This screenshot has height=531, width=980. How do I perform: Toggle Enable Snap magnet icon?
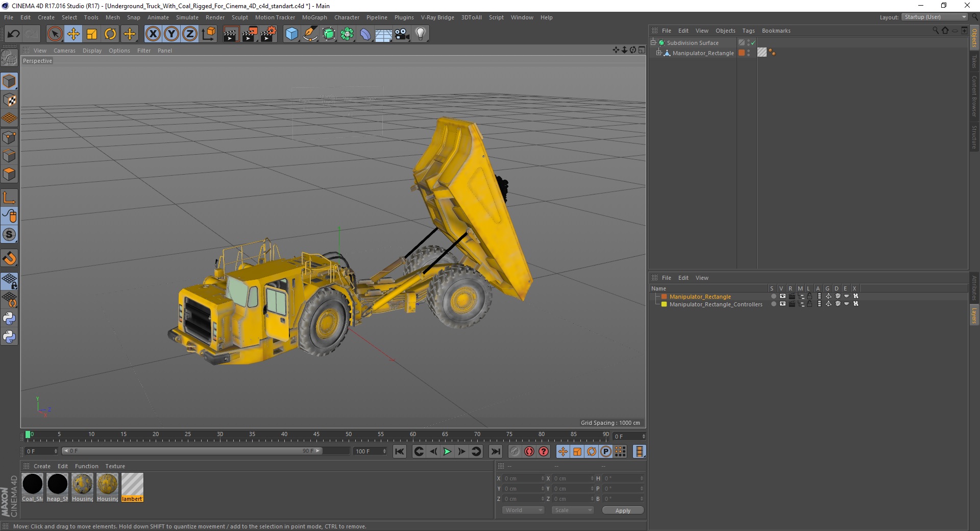pyautogui.click(x=9, y=258)
